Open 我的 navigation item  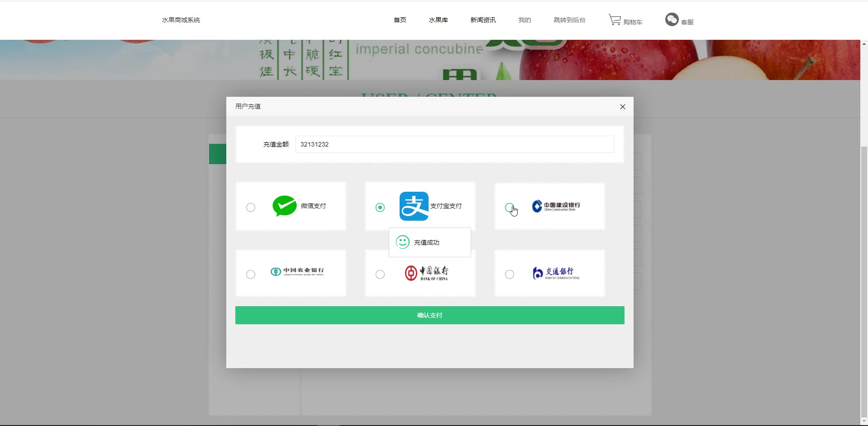coord(525,20)
